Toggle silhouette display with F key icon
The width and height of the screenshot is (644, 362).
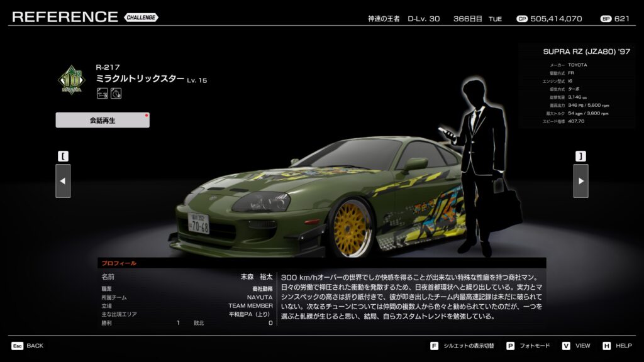(434, 346)
